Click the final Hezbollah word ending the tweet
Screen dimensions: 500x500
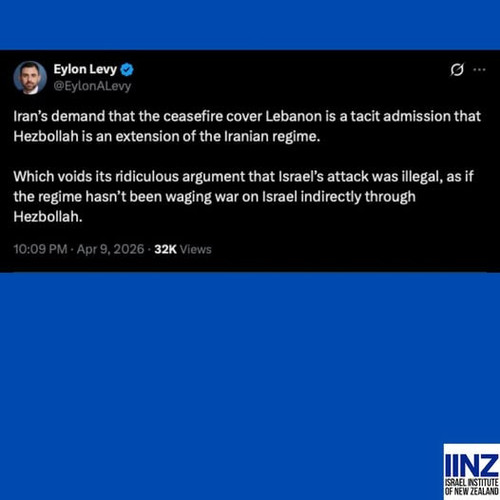pyautogui.click(x=48, y=217)
